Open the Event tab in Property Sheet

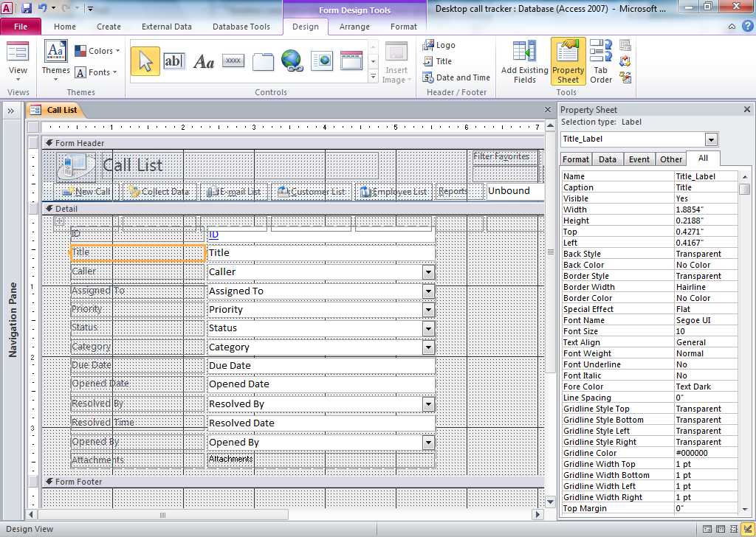(639, 159)
